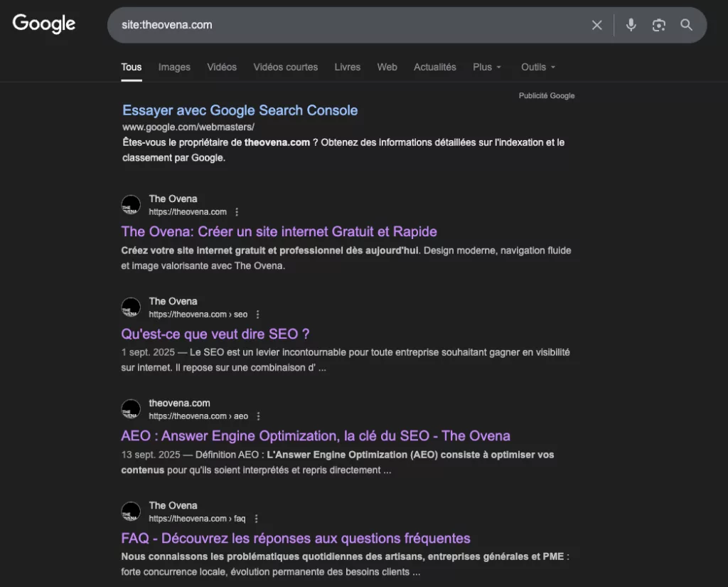728x587 pixels.
Task: Click the Google logo
Action: tap(43, 23)
